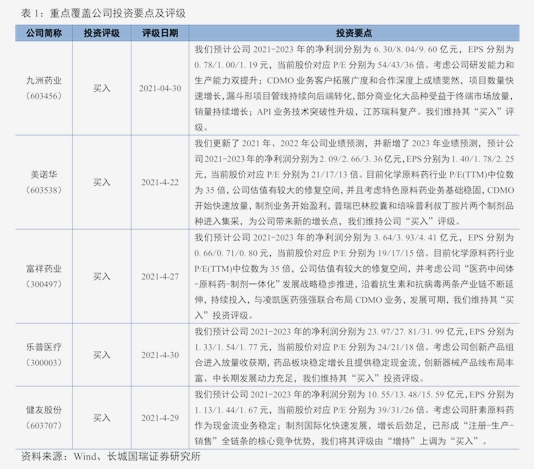Click rating date 2021-4-29

tap(160, 418)
